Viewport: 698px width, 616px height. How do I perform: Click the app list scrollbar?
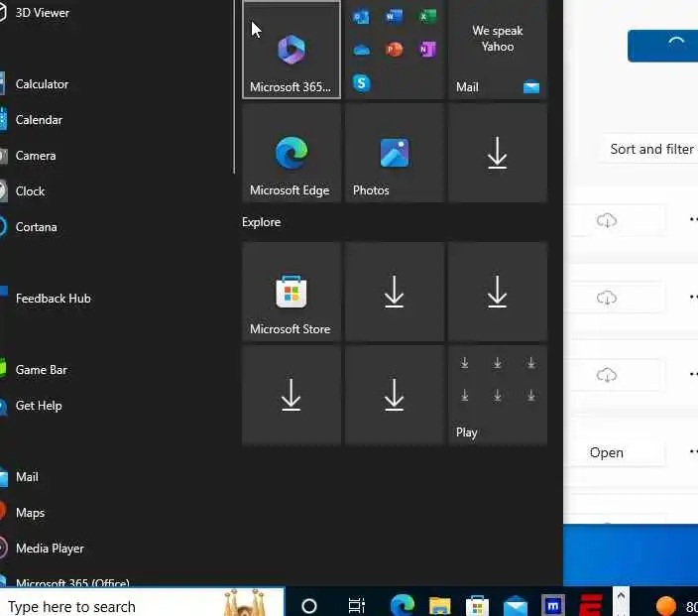click(x=234, y=87)
